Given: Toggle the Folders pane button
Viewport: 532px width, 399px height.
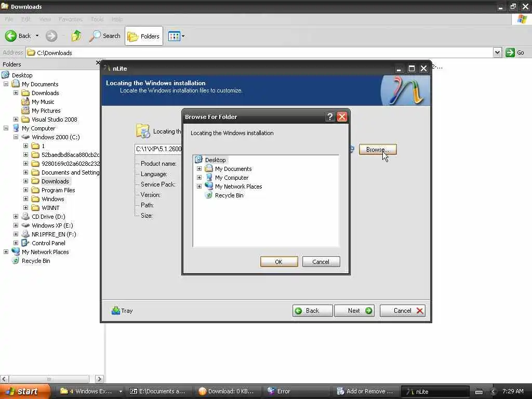Looking at the screenshot, I should [x=144, y=36].
